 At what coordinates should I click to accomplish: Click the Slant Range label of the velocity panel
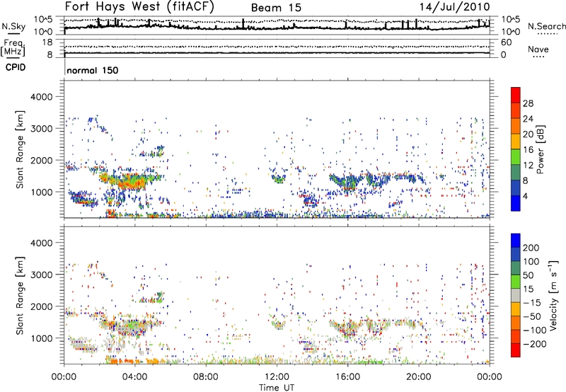[x=20, y=296]
